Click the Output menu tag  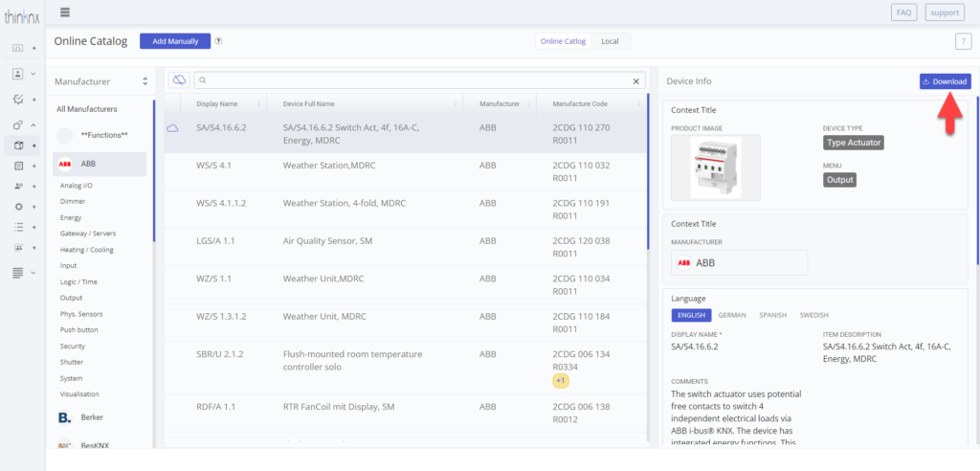[x=839, y=180]
